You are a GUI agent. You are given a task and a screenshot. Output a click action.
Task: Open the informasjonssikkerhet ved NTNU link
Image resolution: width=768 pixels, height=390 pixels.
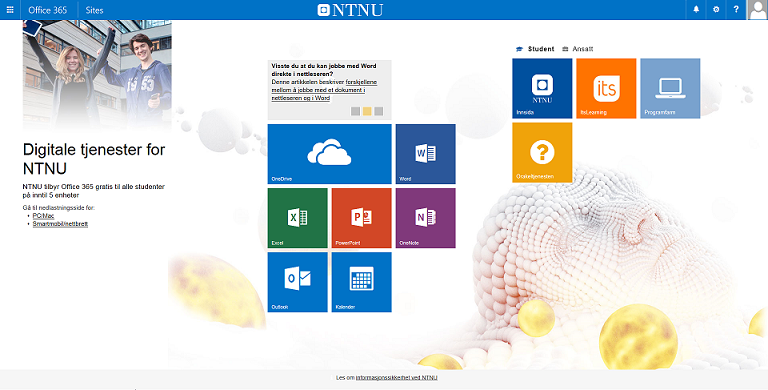click(396, 378)
